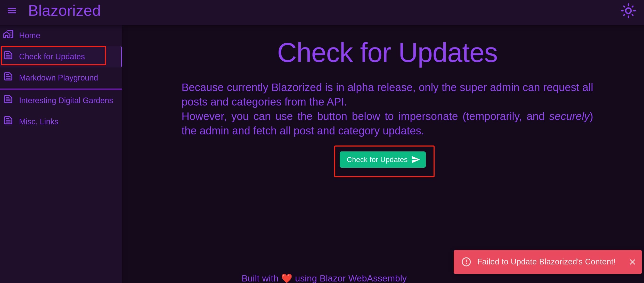Open the hamburger navigation menu
Viewport: 644px width, 283px height.
pyautogui.click(x=12, y=11)
